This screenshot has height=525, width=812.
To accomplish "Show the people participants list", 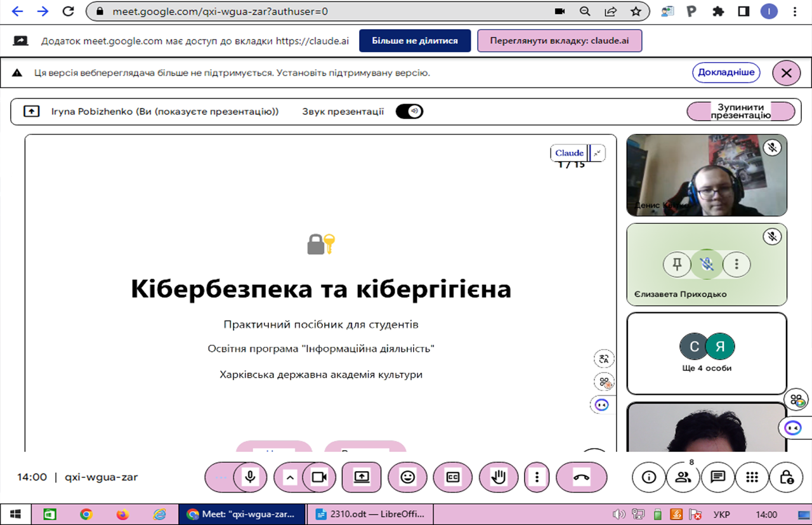I will point(683,477).
